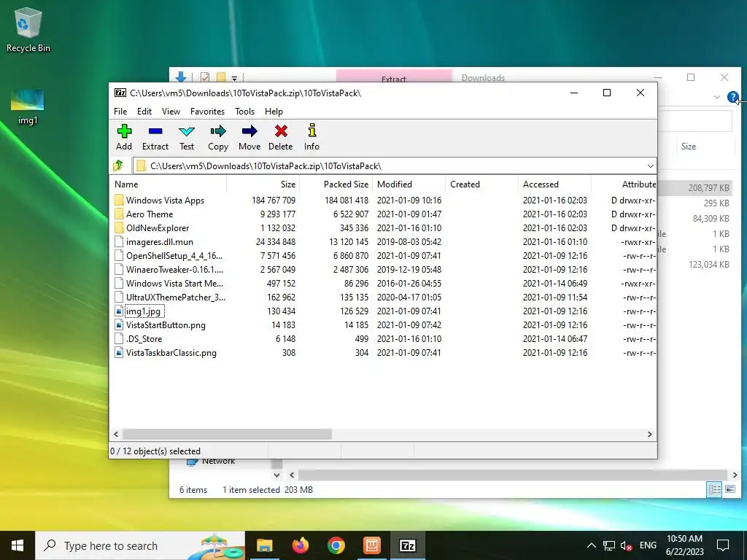Click the orange app icon in taskbar
The width and height of the screenshot is (747, 560).
coord(371,545)
